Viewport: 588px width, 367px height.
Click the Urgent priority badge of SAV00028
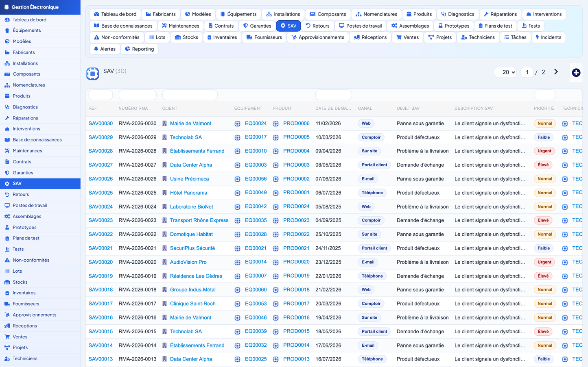544,151
